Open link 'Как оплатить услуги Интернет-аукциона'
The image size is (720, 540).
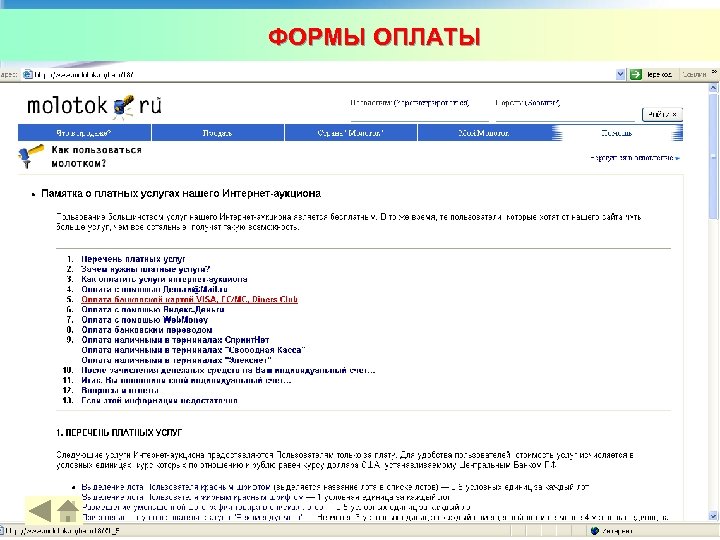pos(164,279)
